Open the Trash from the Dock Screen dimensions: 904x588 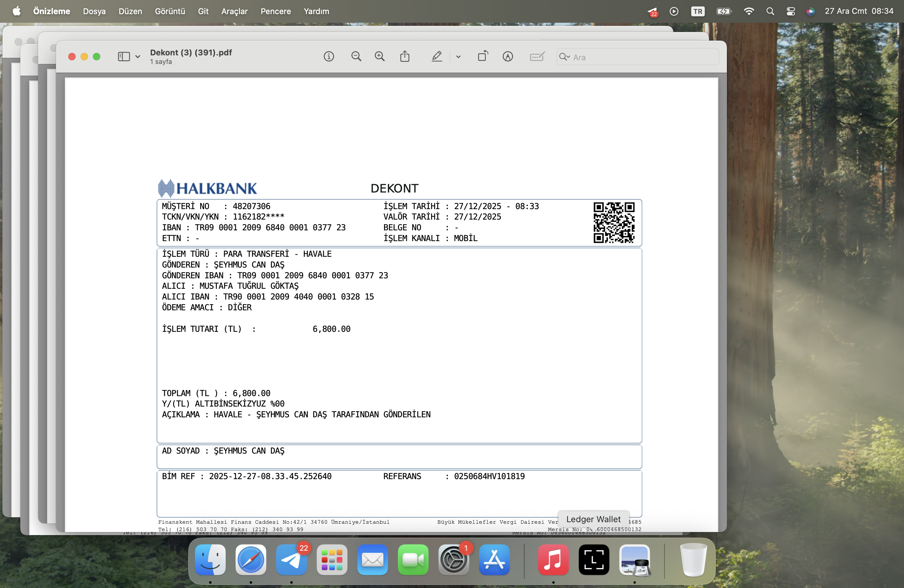(x=693, y=559)
